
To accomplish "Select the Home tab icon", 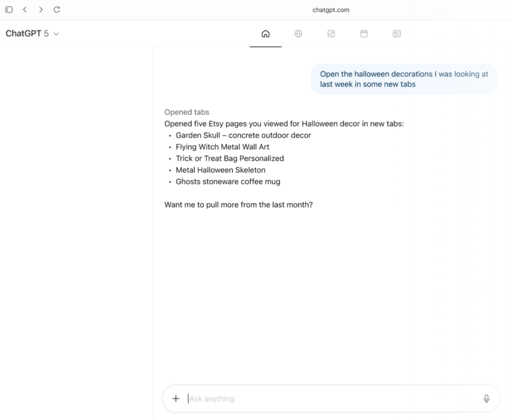I will [265, 34].
